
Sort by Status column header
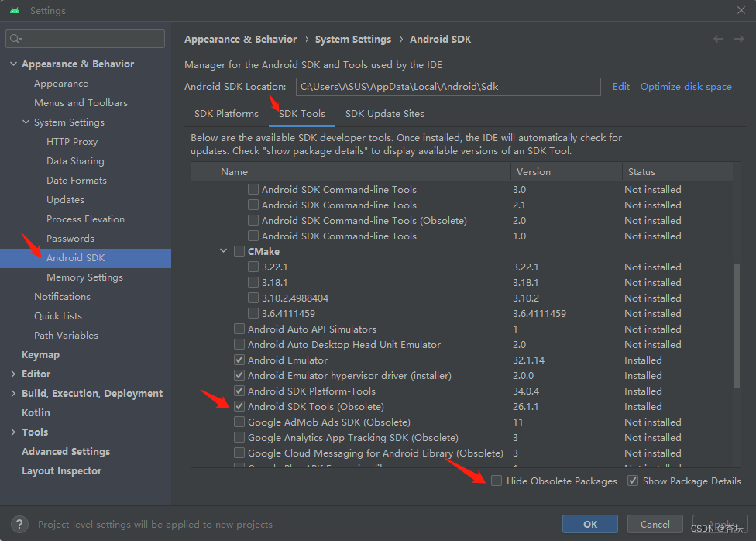tap(678, 172)
